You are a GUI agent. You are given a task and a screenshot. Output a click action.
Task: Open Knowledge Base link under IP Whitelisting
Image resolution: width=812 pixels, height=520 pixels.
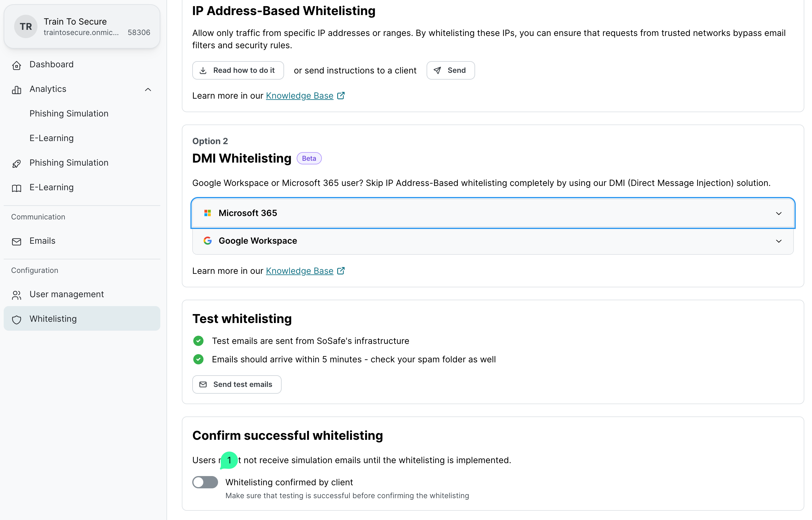coord(299,96)
